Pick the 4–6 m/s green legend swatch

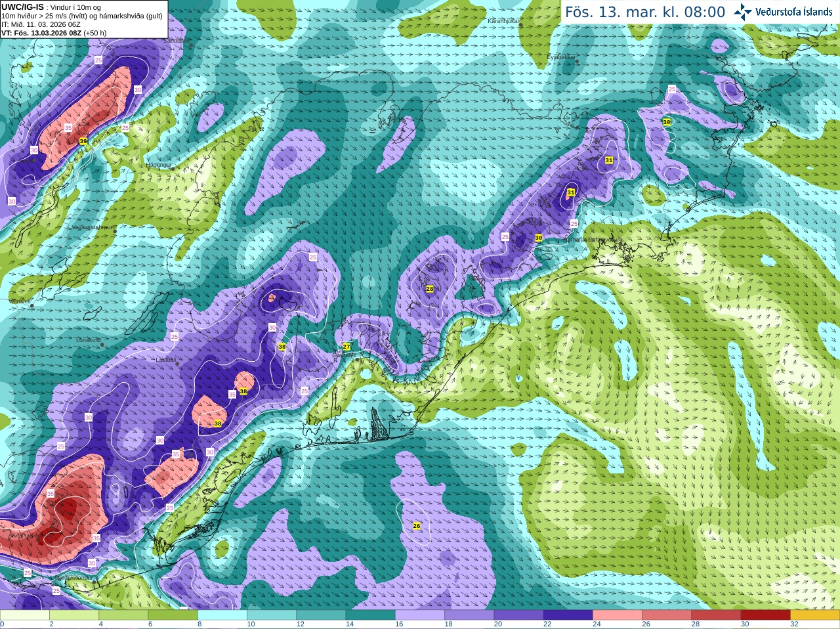[123, 615]
